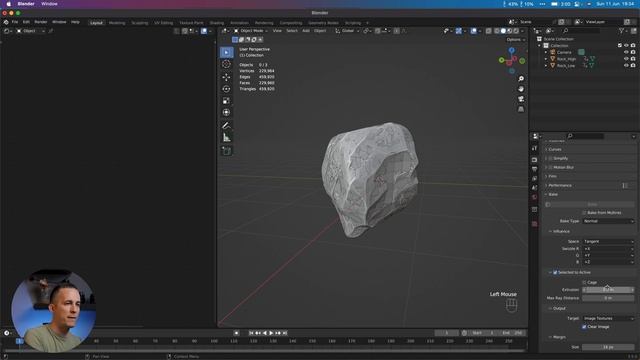
Task: Expand the Performance panel
Action: point(560,185)
